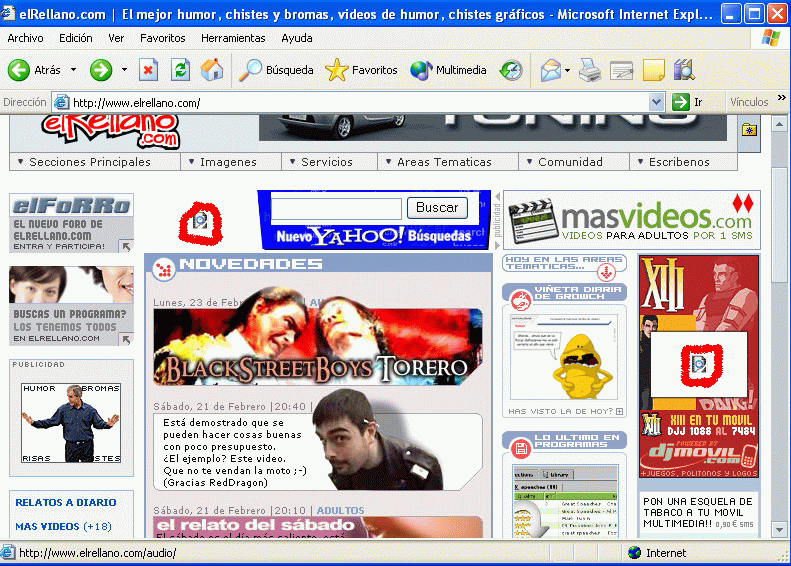Click the green Ir go arrow
Viewport: 791px width, 566px height.
(681, 102)
